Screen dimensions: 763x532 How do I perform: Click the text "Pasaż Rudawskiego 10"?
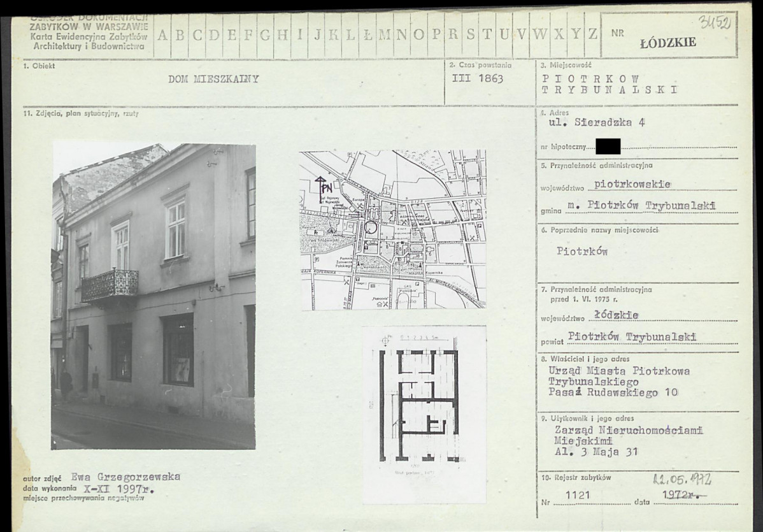pyautogui.click(x=613, y=392)
